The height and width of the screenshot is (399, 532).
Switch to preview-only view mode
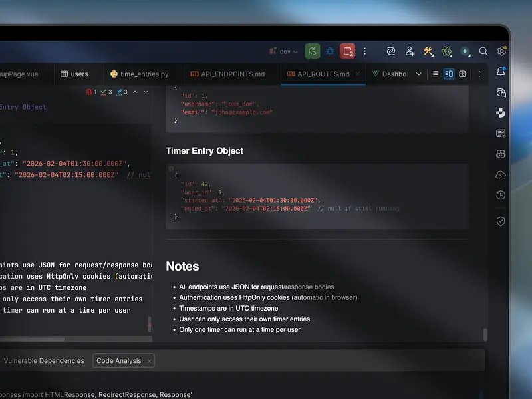(462, 74)
